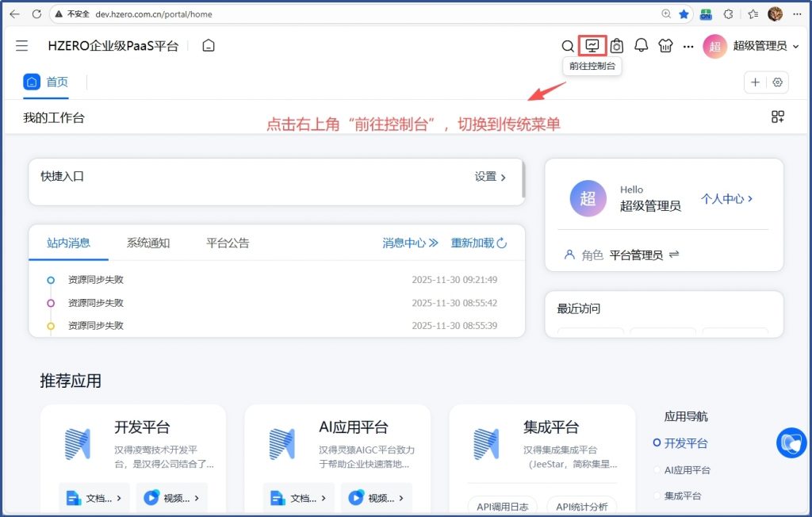Image resolution: width=812 pixels, height=517 pixels.
Task: Switch role using the 平台管理员 swap arrows
Action: (x=674, y=255)
